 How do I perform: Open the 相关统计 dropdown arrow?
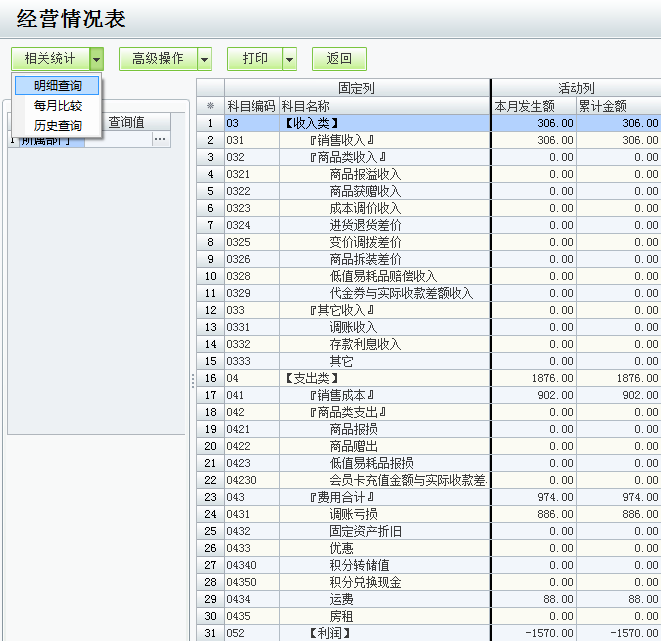click(97, 59)
